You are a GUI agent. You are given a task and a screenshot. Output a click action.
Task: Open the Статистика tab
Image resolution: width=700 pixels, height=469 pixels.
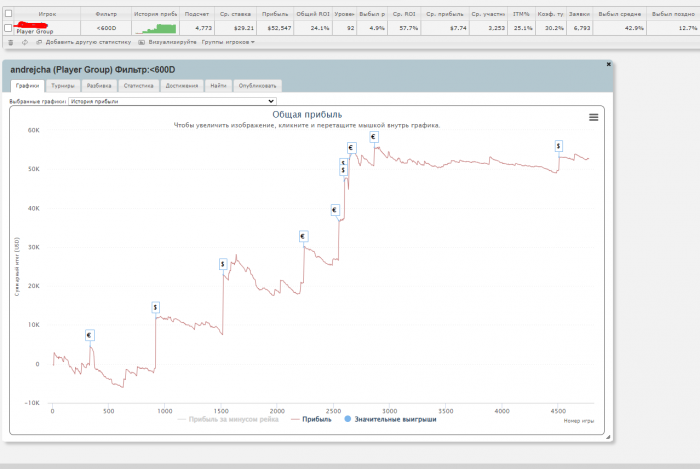(x=138, y=86)
